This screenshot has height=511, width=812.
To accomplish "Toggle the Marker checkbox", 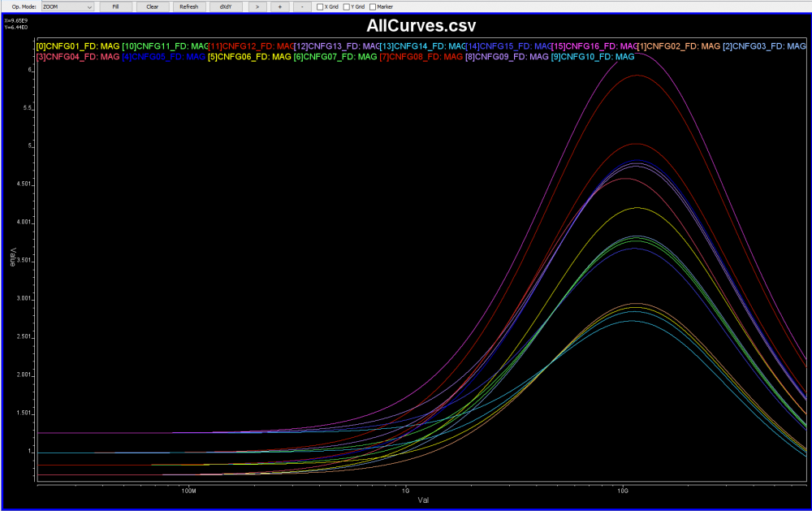I will point(373,6).
